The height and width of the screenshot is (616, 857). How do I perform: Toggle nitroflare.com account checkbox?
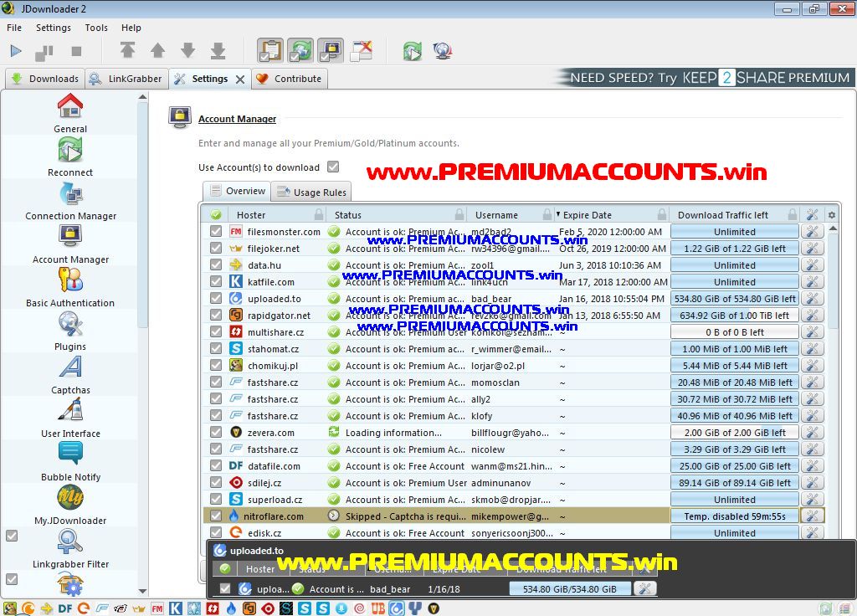pyautogui.click(x=216, y=516)
